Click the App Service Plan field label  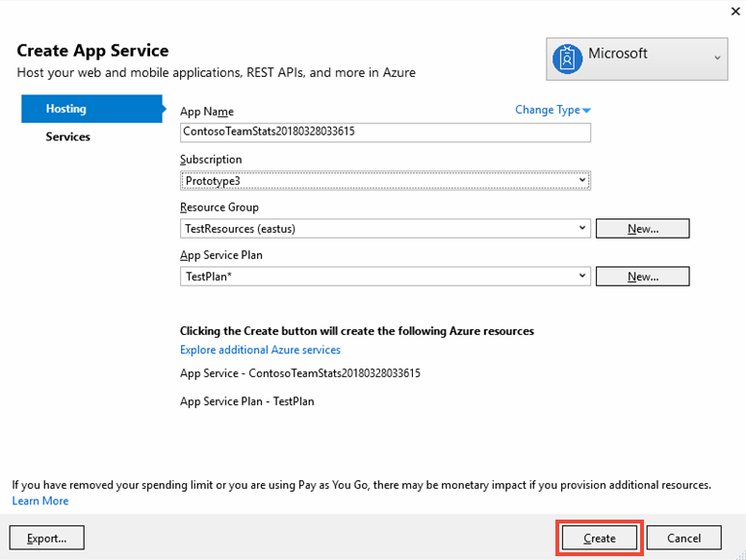coord(221,255)
